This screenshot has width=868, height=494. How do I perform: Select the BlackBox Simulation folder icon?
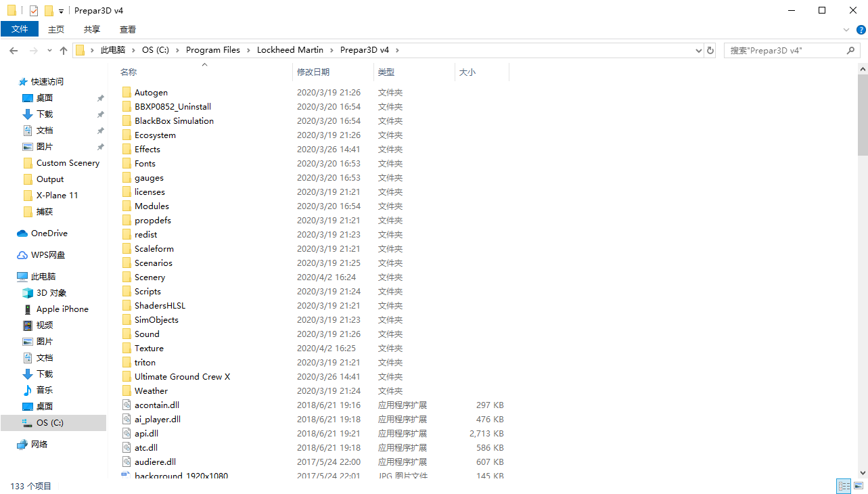click(126, 121)
